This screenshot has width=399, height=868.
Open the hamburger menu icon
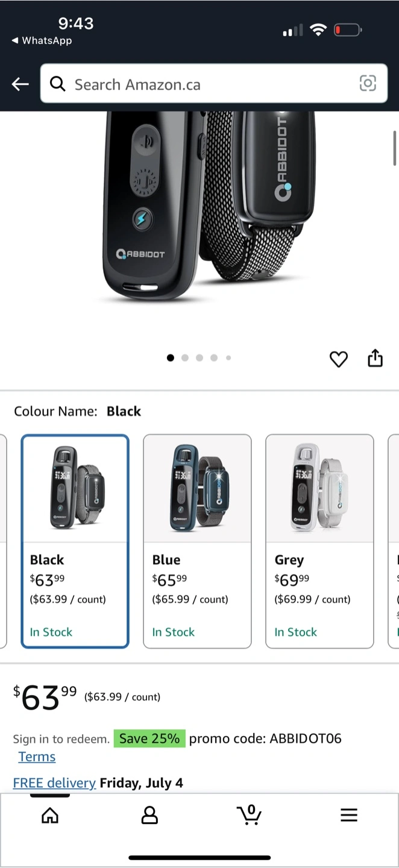[x=349, y=816]
